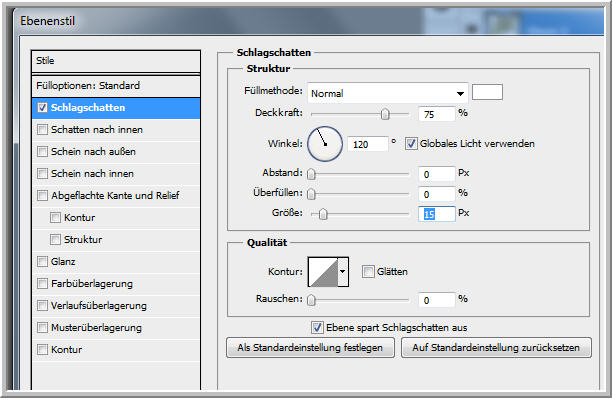Click the Winkel degree input field
The width and height of the screenshot is (612, 398).
coord(368,144)
